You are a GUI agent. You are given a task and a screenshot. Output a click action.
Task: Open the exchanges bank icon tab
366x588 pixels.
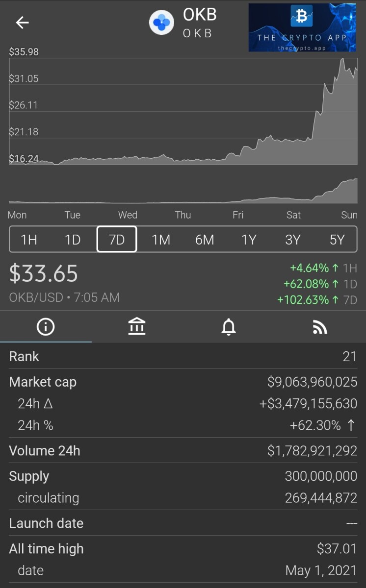tap(137, 327)
